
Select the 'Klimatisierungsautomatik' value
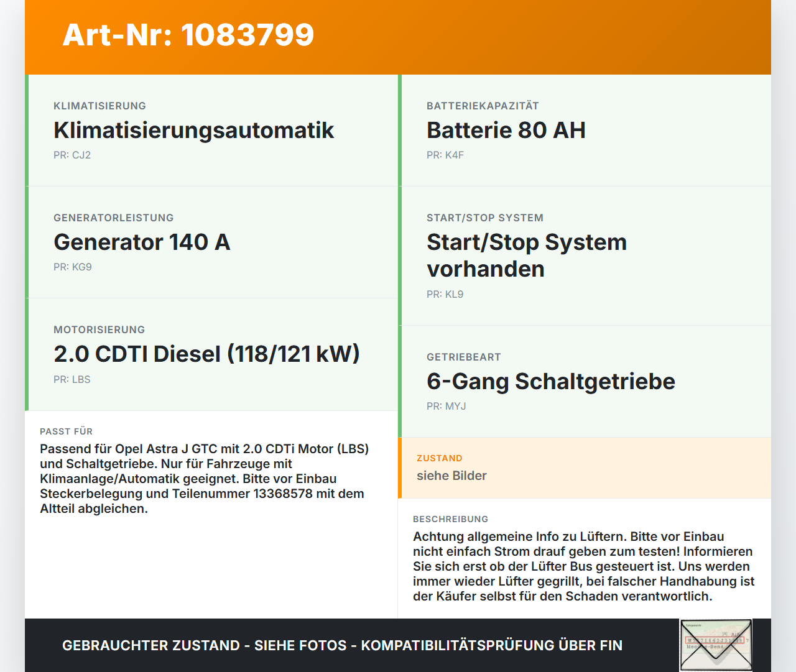click(x=194, y=130)
